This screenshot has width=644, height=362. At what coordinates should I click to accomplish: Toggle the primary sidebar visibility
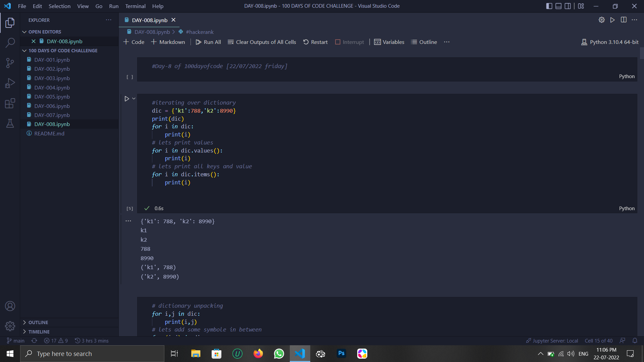pyautogui.click(x=549, y=6)
